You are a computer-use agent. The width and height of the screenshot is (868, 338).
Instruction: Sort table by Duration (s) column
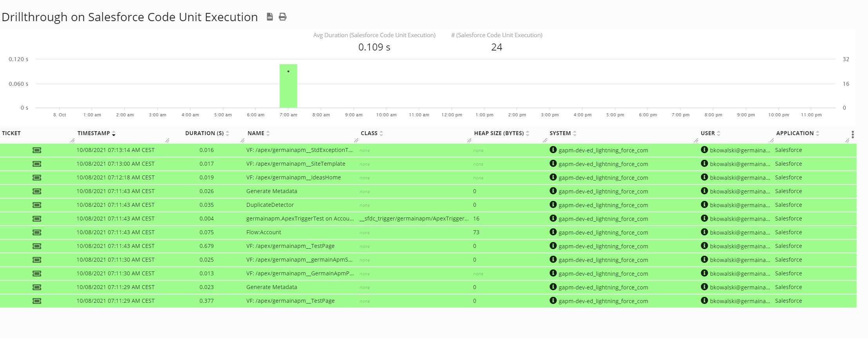pyautogui.click(x=204, y=133)
